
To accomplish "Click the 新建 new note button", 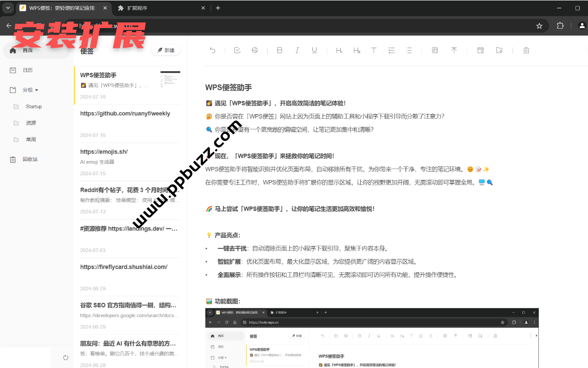I will pos(166,50).
